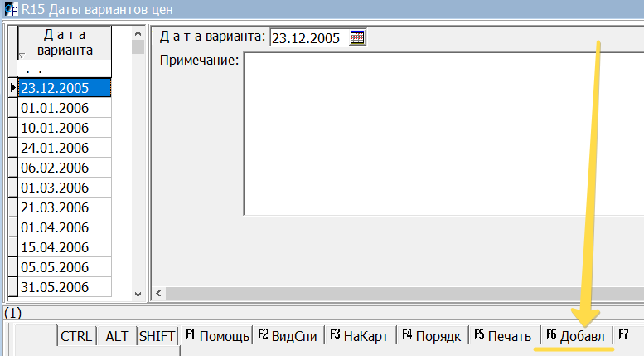Click the F6 Добавл add button
The width and height of the screenshot is (644, 356).
(576, 335)
